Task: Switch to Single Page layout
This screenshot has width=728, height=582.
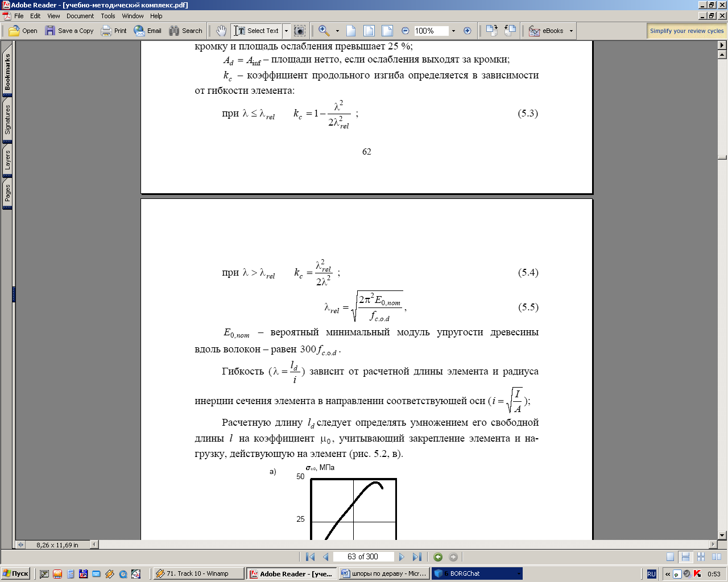Action: click(x=671, y=557)
